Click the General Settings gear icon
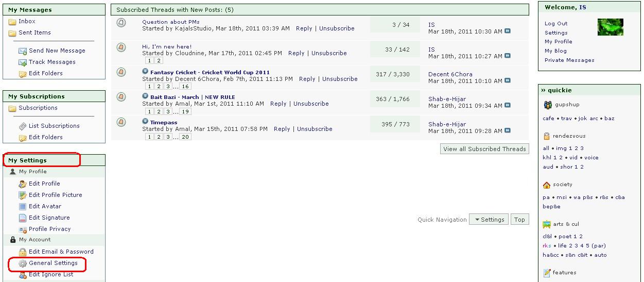Image resolution: width=644 pixels, height=282 pixels. pyautogui.click(x=23, y=263)
